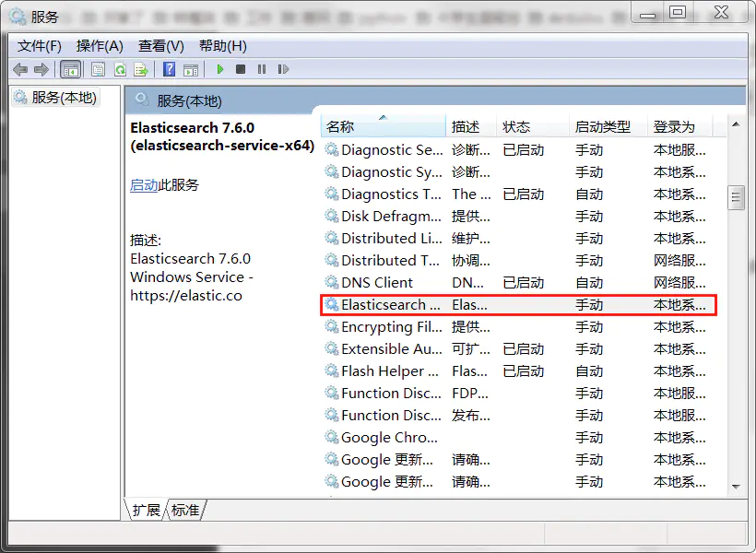The height and width of the screenshot is (553, 756).
Task: Click the help toolbar icon
Action: pyautogui.click(x=171, y=68)
